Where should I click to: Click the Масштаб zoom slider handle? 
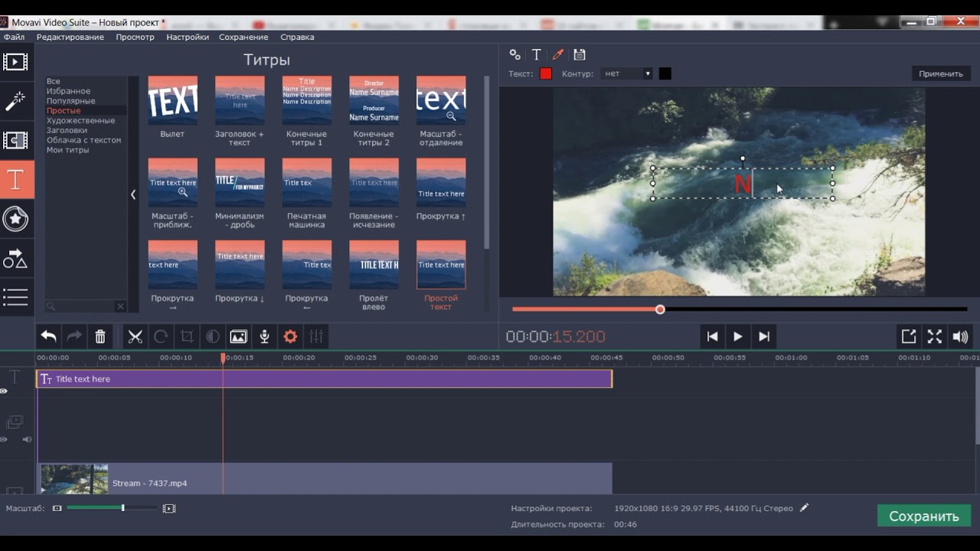[122, 508]
